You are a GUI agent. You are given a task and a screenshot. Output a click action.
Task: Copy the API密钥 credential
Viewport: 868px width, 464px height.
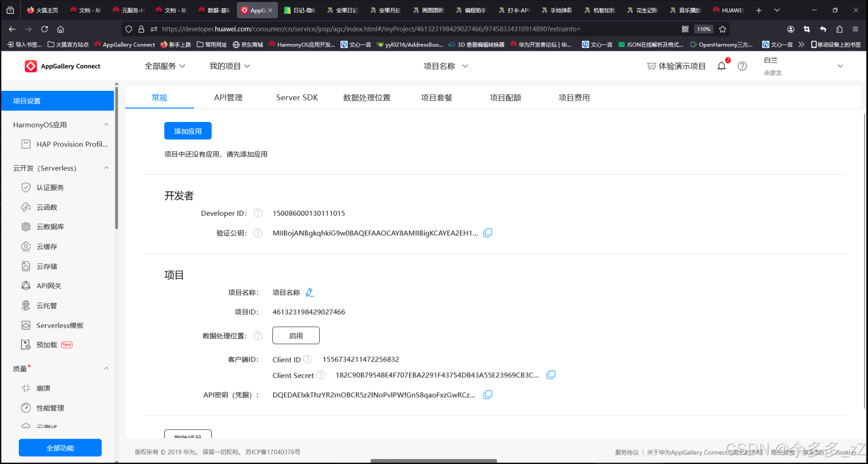coord(488,394)
